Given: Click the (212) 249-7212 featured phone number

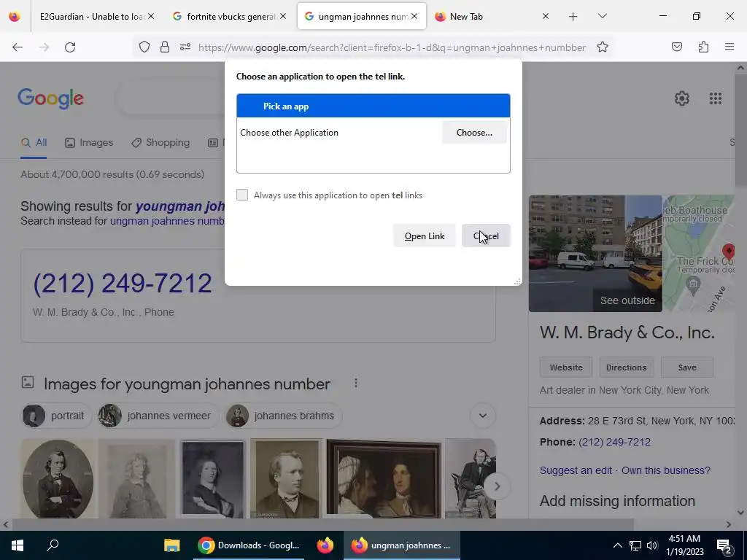Looking at the screenshot, I should 123,284.
